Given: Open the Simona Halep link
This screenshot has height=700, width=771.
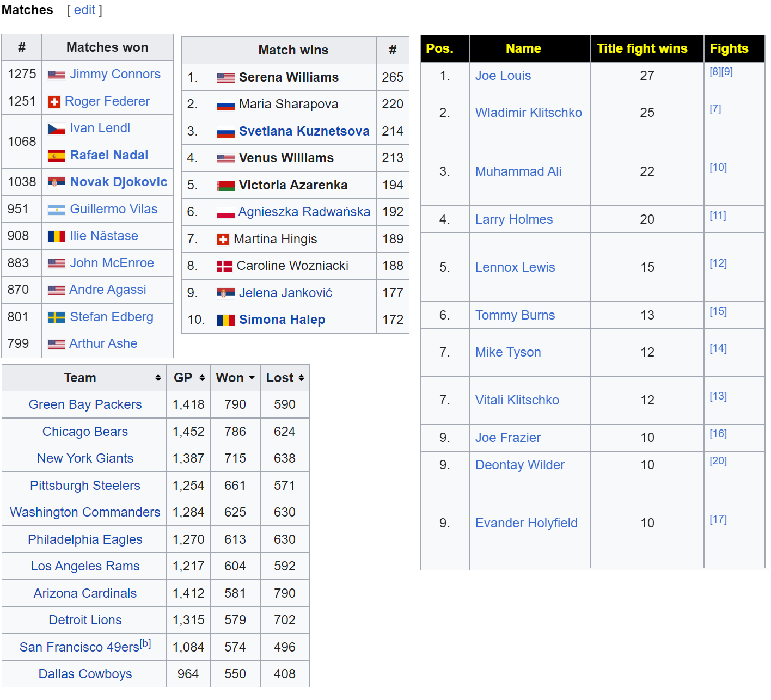Looking at the screenshot, I should (282, 320).
